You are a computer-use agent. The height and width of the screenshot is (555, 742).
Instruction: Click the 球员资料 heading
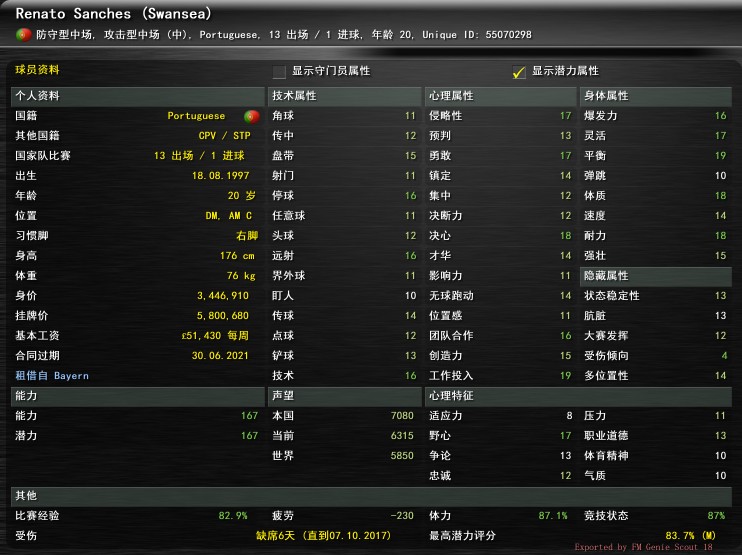point(37,70)
